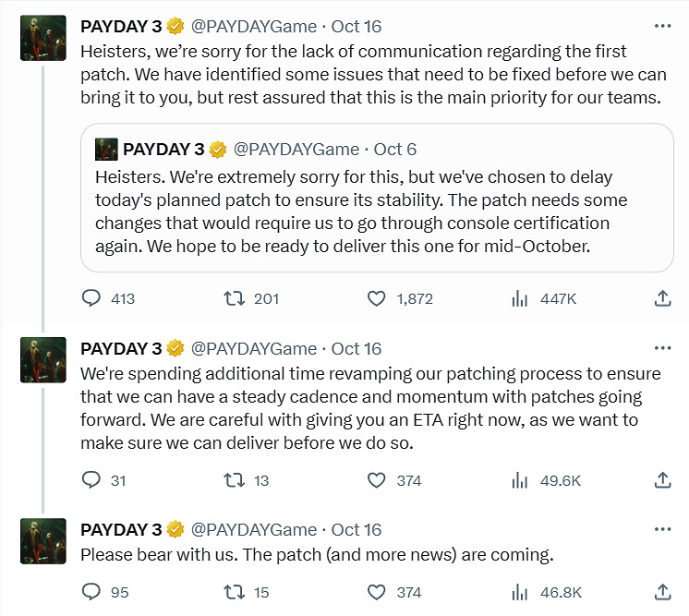
Task: Open more options on the last tweet
Action: click(x=662, y=529)
